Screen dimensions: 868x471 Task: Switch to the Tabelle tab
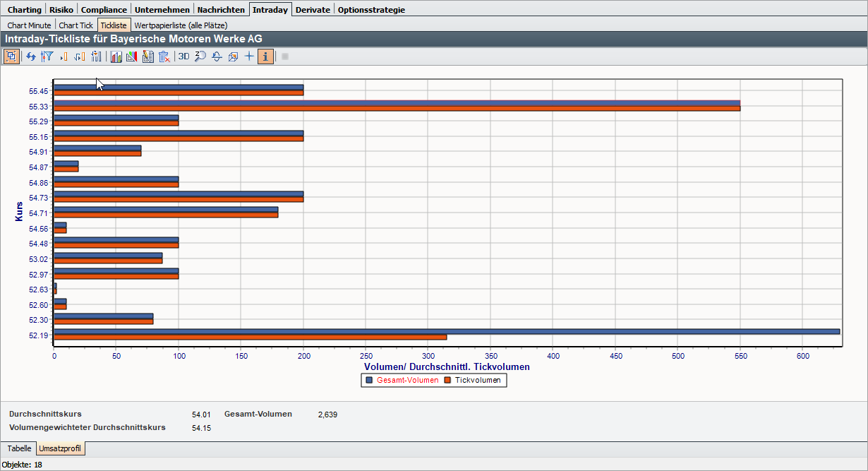19,448
